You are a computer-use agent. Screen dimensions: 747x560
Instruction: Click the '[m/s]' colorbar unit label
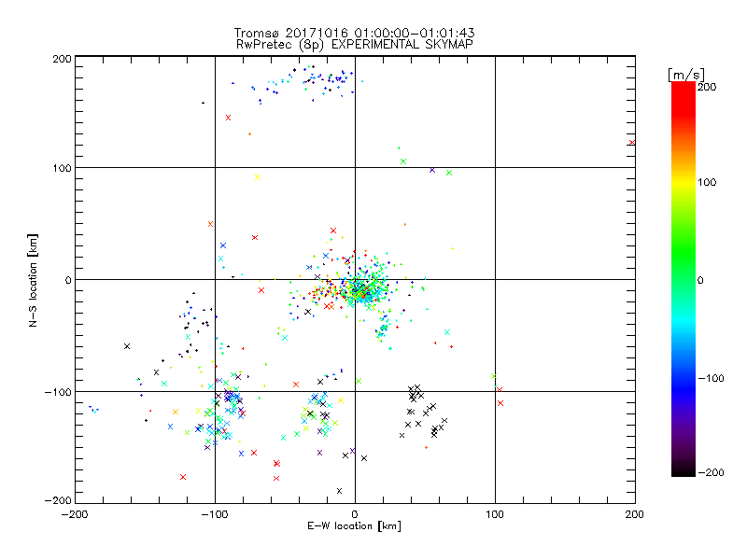(686, 75)
